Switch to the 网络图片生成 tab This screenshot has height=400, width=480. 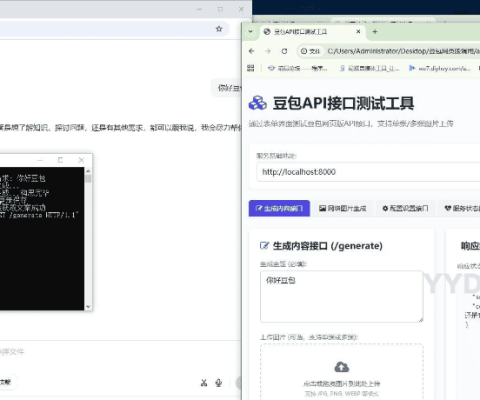point(343,208)
